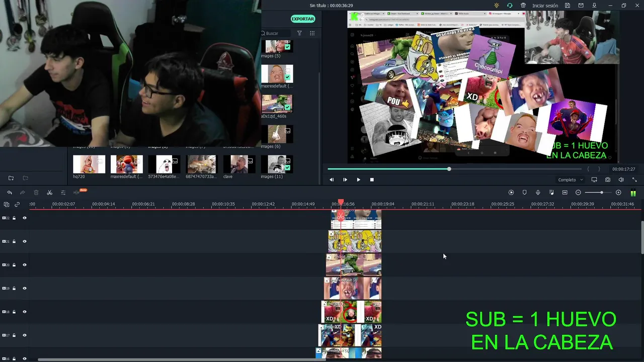Hide track 21 with eye icon
Image resolution: width=644 pixels, height=362 pixels.
pos(24,241)
